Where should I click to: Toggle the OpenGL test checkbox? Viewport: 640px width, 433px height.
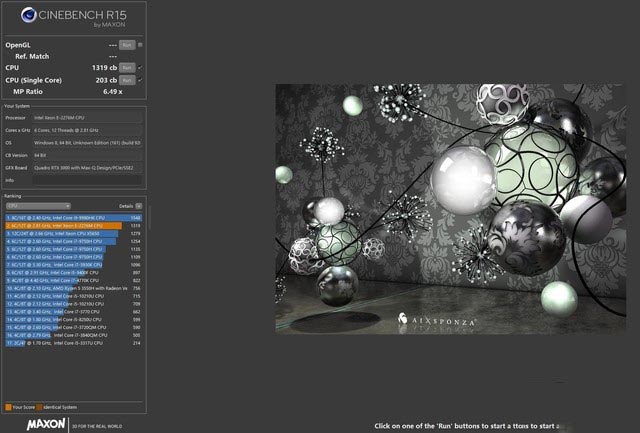pos(140,45)
